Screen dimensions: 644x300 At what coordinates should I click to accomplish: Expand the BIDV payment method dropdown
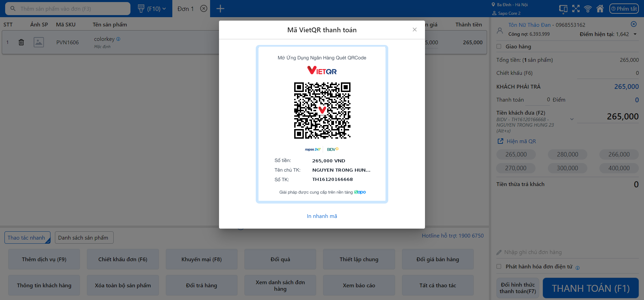pyautogui.click(x=572, y=119)
